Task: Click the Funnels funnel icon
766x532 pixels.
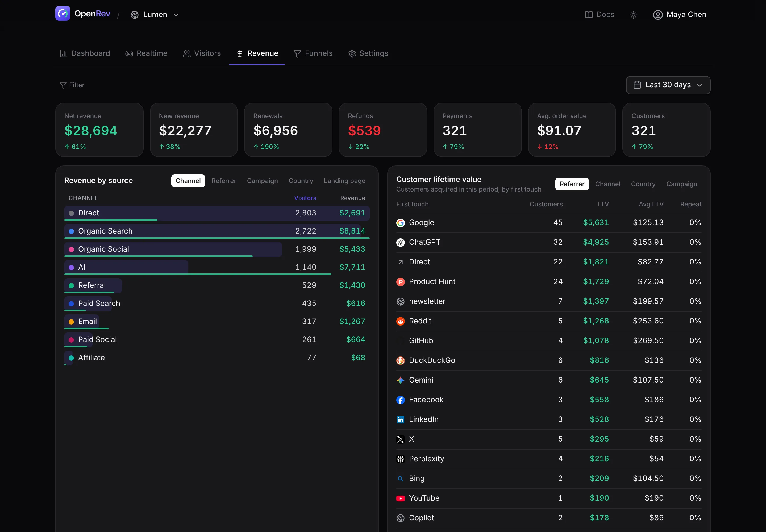Action: coord(297,54)
